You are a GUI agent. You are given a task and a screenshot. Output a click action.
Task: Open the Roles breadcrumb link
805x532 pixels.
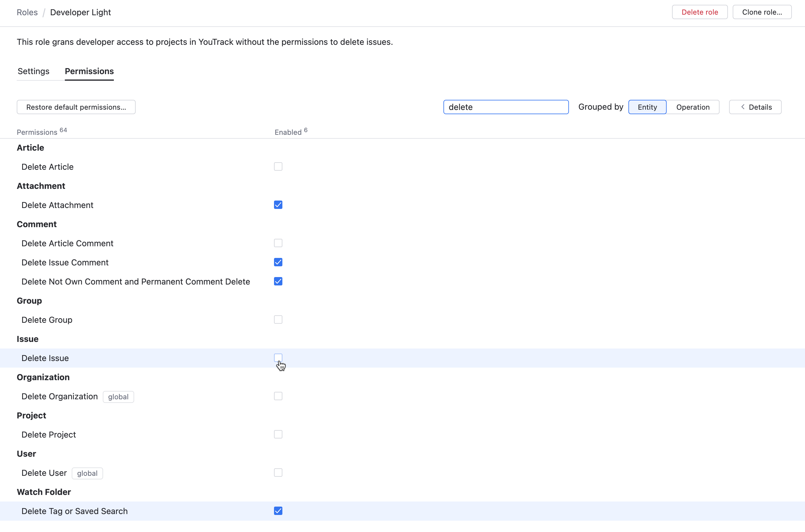(x=27, y=12)
